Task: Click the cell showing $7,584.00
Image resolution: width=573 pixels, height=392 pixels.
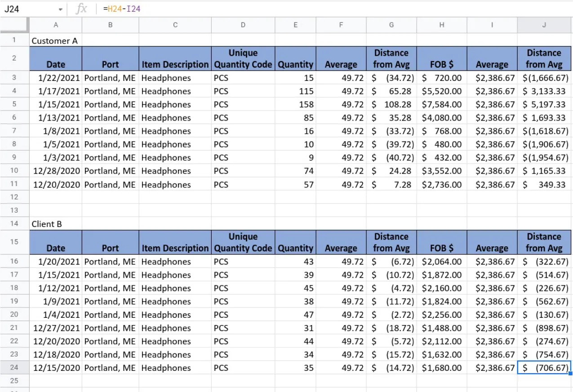Action: tap(441, 104)
